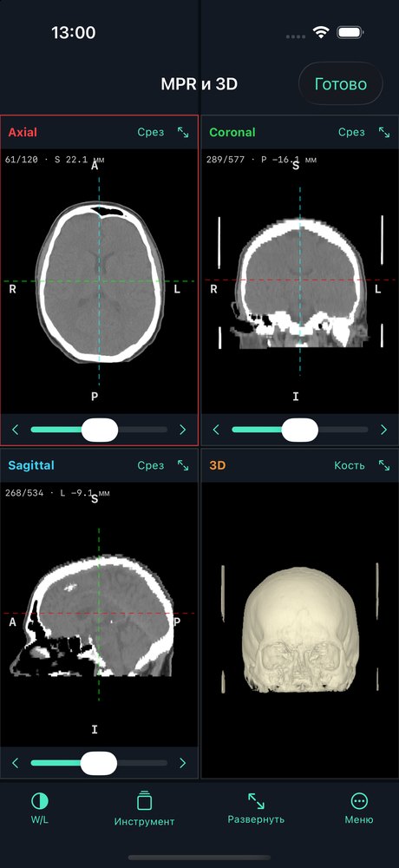Tap the Готово button
399x868 pixels.
pyautogui.click(x=340, y=84)
